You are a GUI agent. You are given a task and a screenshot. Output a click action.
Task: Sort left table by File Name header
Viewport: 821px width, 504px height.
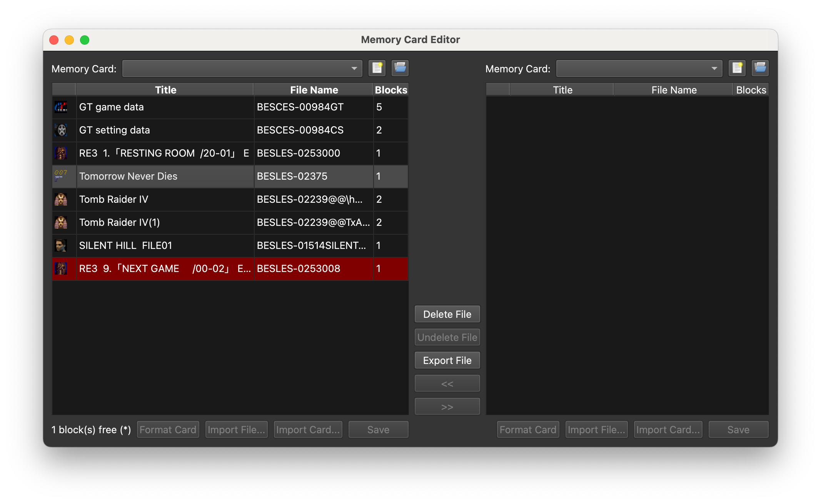point(314,90)
